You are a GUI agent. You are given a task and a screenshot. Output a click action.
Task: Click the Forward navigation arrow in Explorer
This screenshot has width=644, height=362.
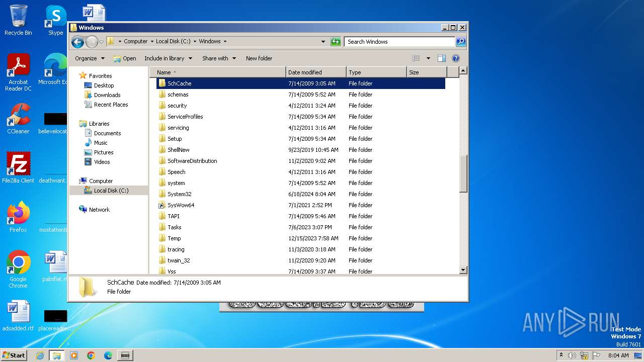pyautogui.click(x=92, y=42)
